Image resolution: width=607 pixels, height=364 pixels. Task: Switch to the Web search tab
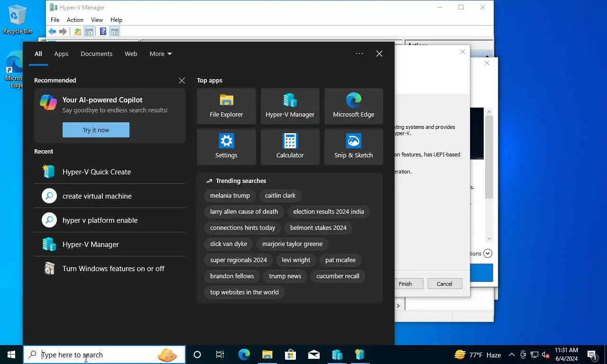pos(131,54)
